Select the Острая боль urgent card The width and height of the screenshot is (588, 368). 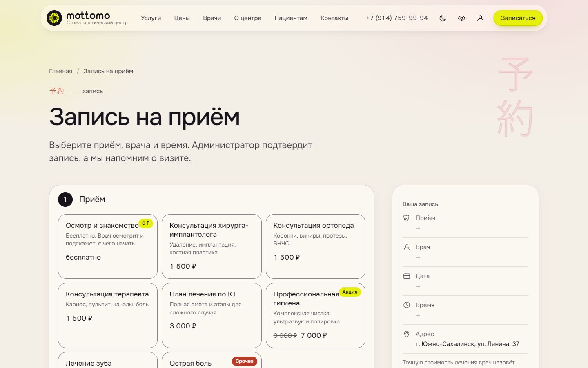(x=212, y=360)
